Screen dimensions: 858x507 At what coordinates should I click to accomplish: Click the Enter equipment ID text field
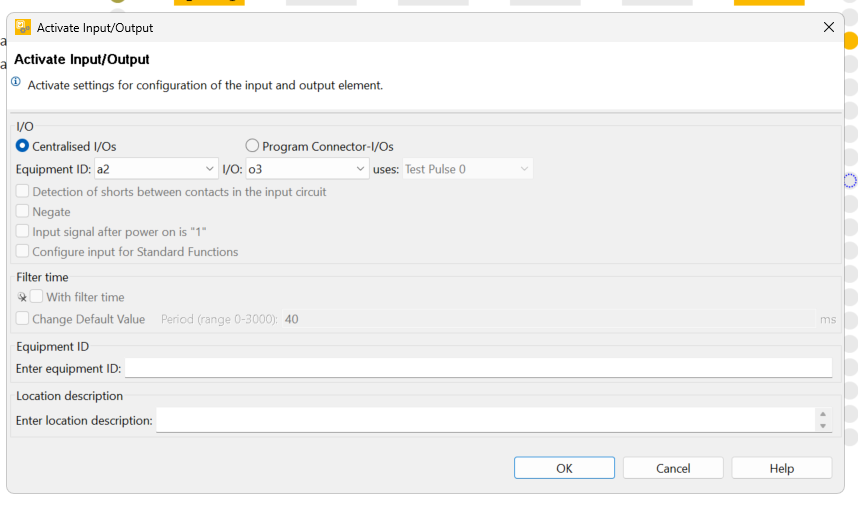tap(478, 368)
